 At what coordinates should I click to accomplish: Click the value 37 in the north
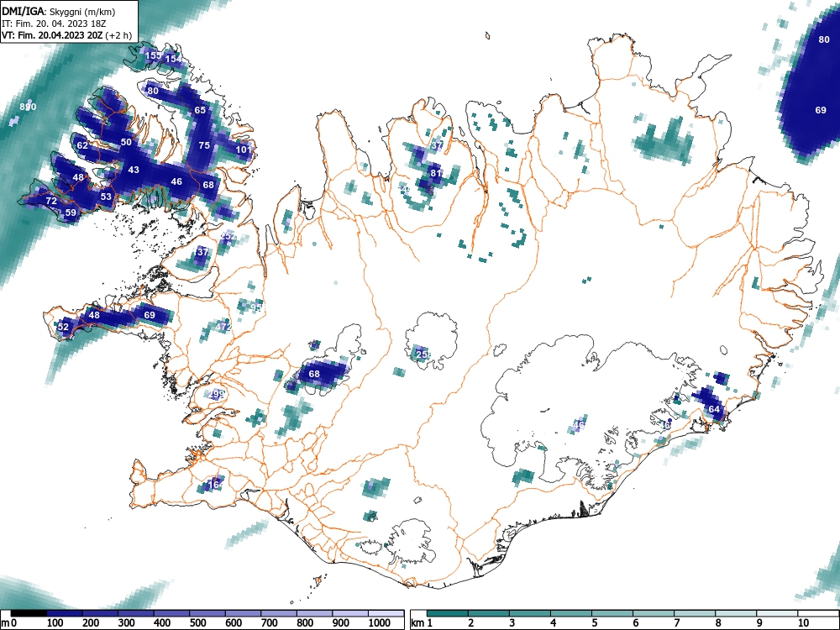point(437,145)
